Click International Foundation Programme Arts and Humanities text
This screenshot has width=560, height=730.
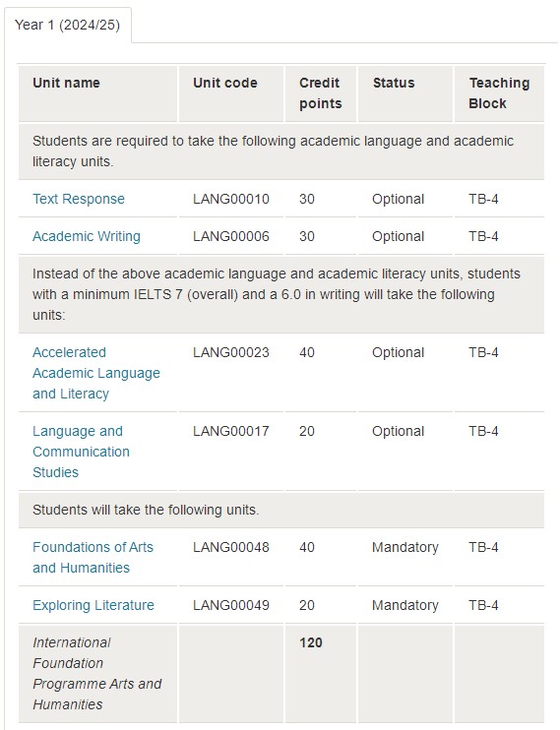point(96,673)
